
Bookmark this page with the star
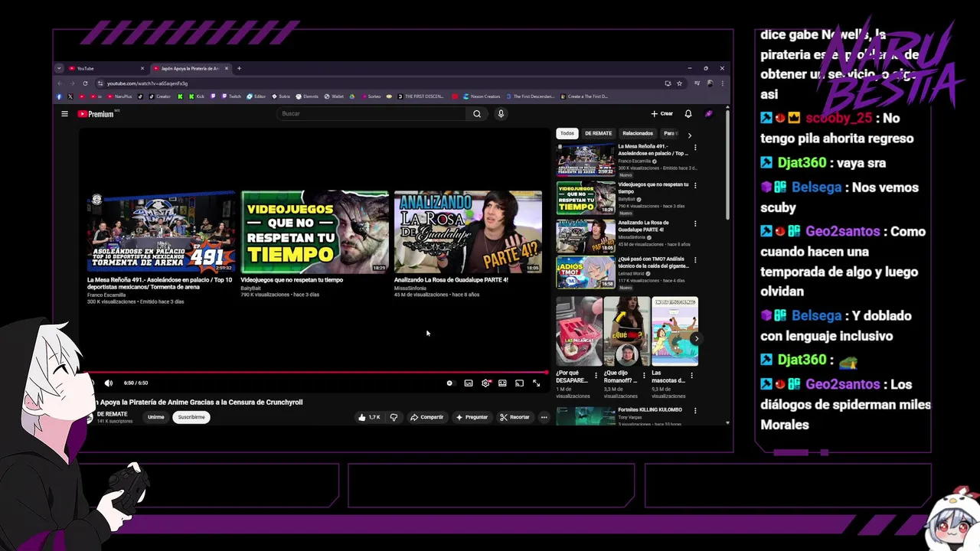pyautogui.click(x=679, y=83)
